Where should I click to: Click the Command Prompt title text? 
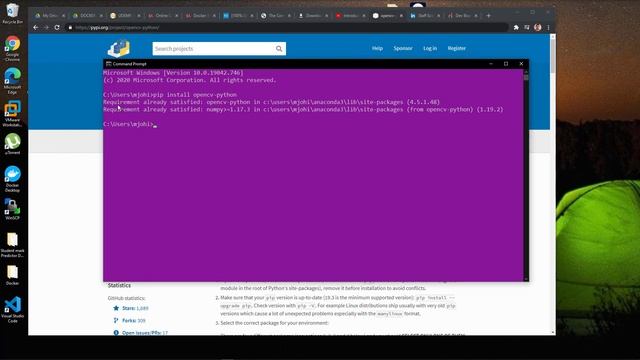129,64
